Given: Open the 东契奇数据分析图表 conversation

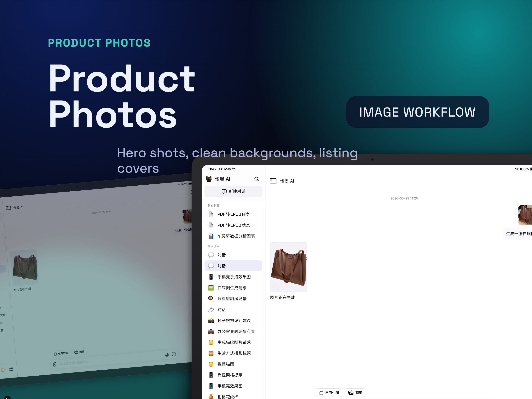Looking at the screenshot, I should click(233, 236).
